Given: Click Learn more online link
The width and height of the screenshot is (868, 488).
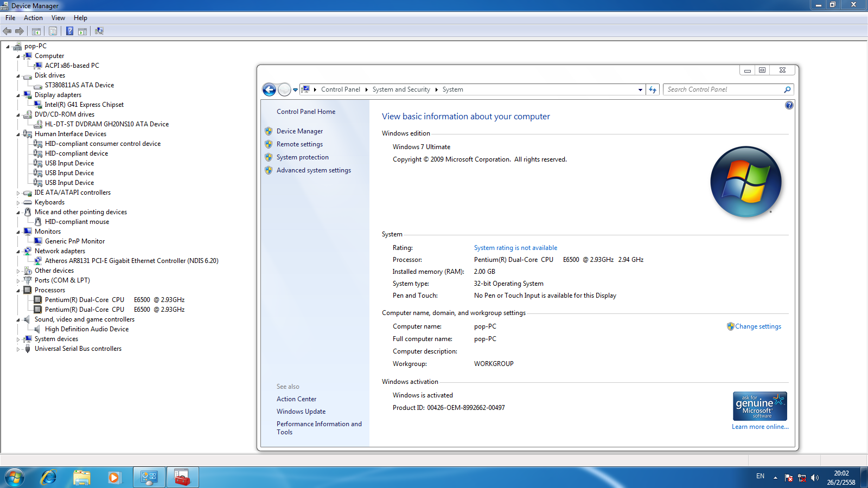Looking at the screenshot, I should [x=760, y=427].
